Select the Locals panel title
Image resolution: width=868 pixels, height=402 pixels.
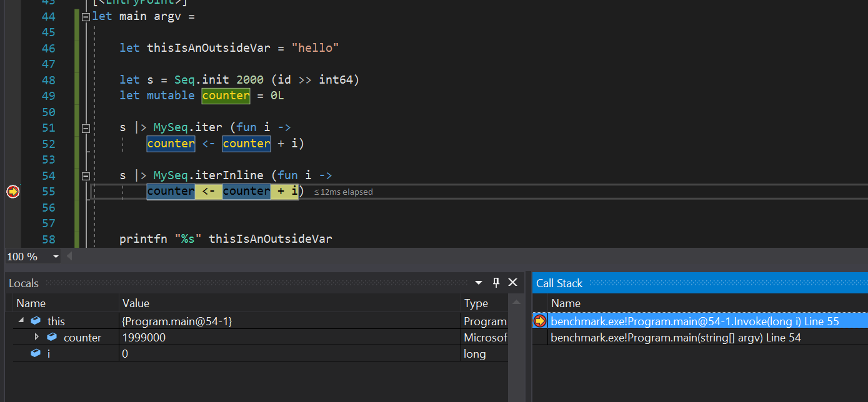pyautogui.click(x=24, y=283)
